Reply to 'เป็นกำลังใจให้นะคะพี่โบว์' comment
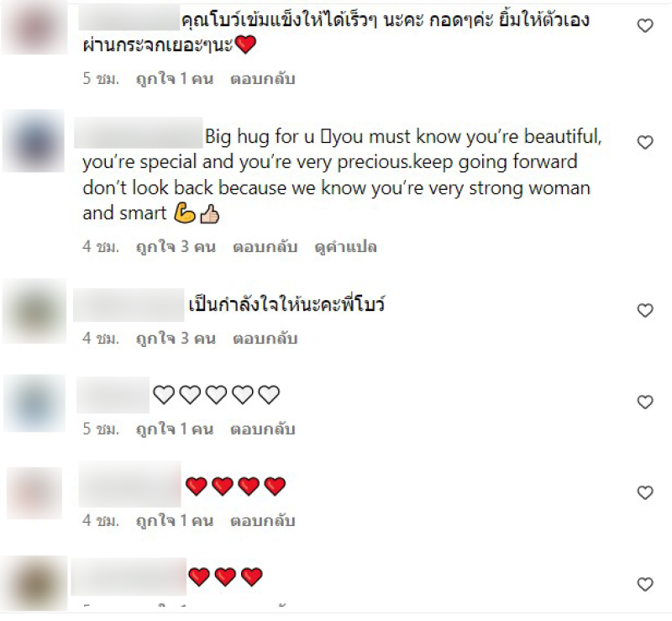Viewport: 672px width, 621px height. click(265, 339)
